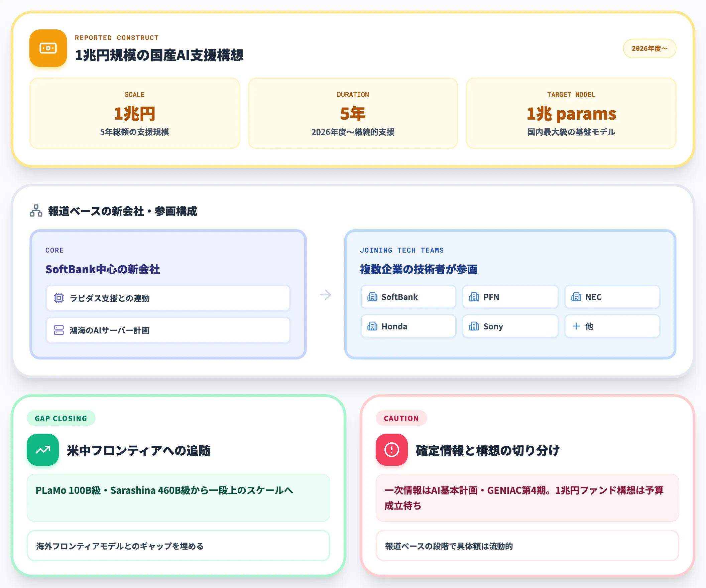Click the CORE label
Image resolution: width=706 pixels, height=588 pixels.
54,250
